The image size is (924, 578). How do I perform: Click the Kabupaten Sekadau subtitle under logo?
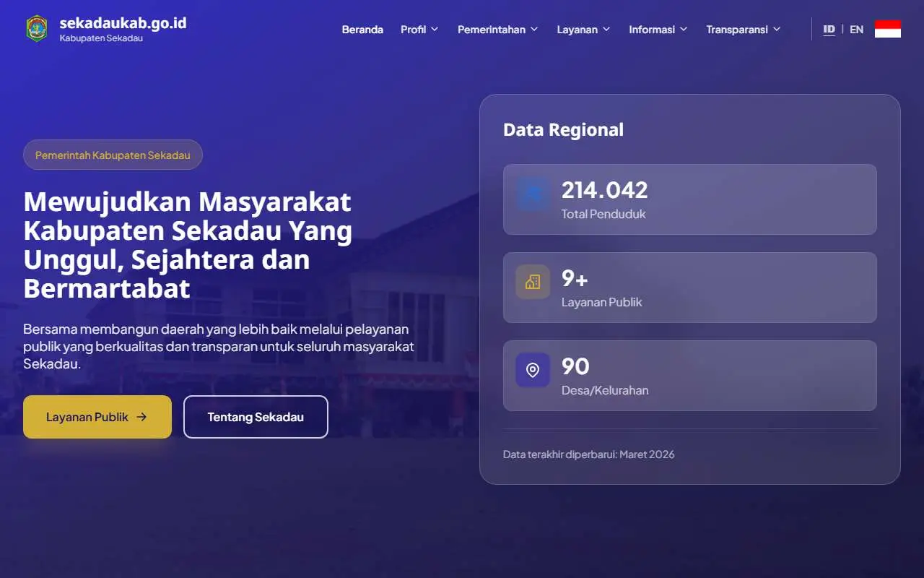(101, 38)
